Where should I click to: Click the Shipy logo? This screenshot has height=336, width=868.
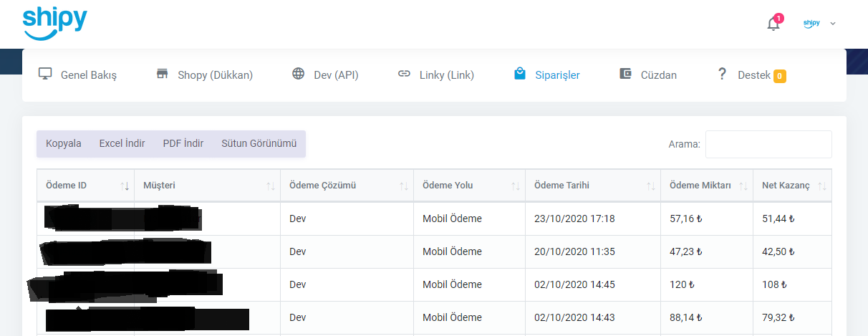pyautogui.click(x=54, y=24)
